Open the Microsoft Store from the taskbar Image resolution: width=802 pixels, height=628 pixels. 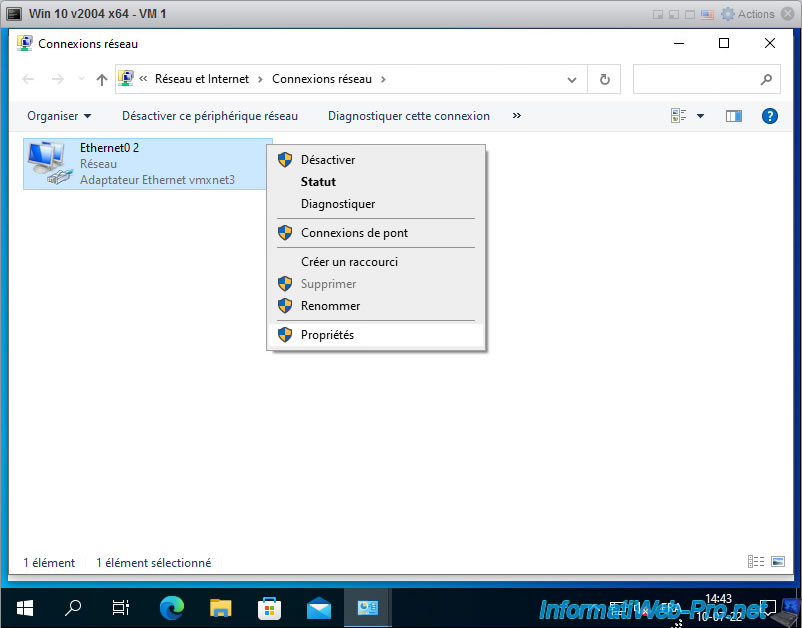(x=268, y=607)
